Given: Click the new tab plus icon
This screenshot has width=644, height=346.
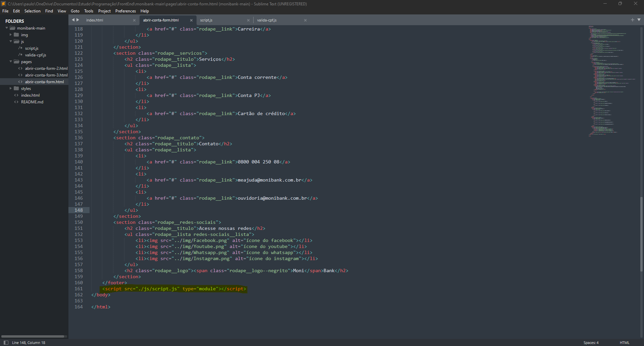Looking at the screenshot, I should [x=633, y=20].
